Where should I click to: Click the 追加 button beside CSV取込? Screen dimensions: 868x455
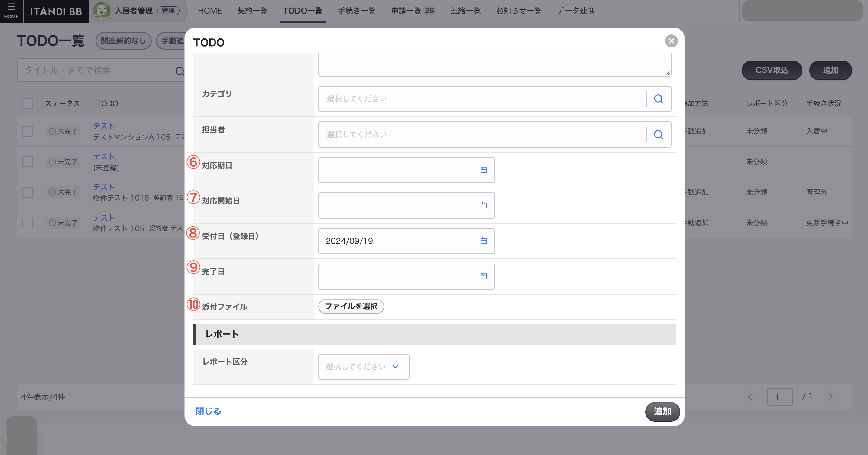coord(831,70)
